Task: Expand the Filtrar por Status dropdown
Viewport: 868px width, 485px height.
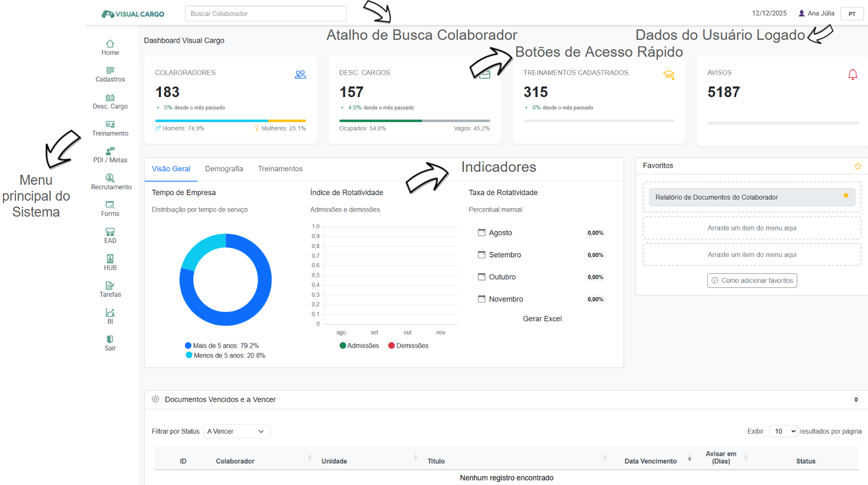Action: point(236,431)
